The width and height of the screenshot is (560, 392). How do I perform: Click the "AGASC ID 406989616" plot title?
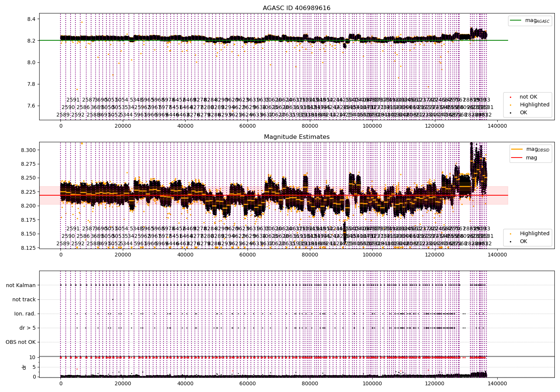click(x=296, y=8)
